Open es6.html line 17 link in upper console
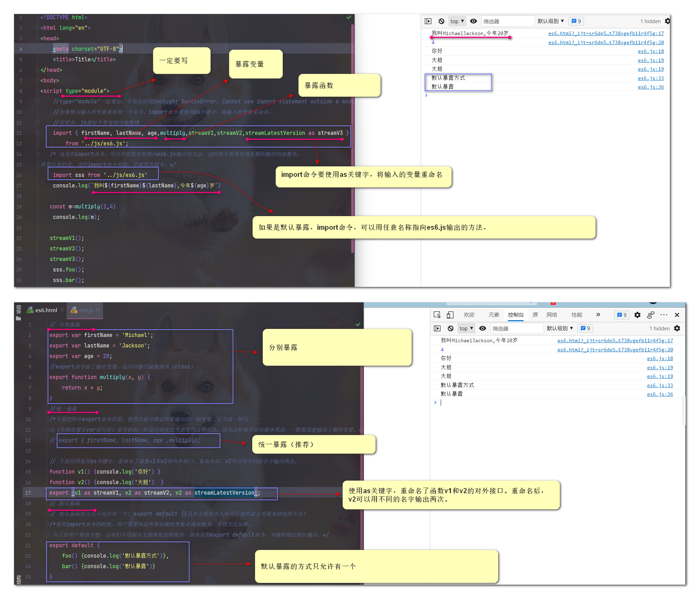Screen dimensions: 700x599 click(606, 34)
